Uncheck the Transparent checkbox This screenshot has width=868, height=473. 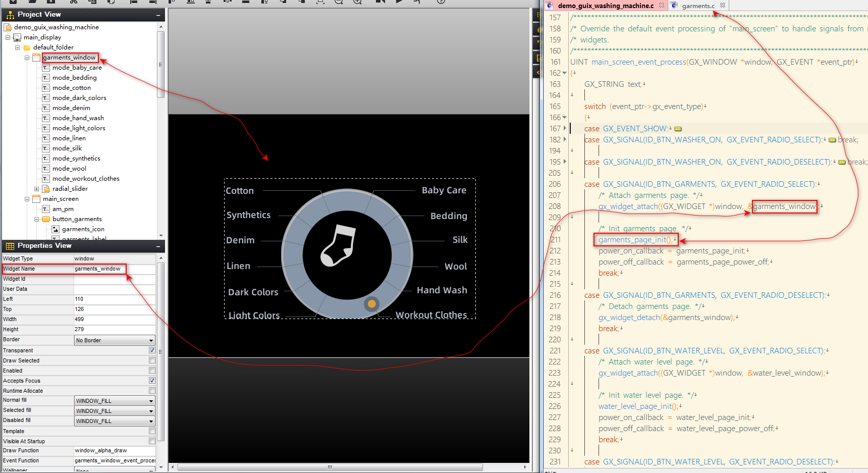pos(152,350)
